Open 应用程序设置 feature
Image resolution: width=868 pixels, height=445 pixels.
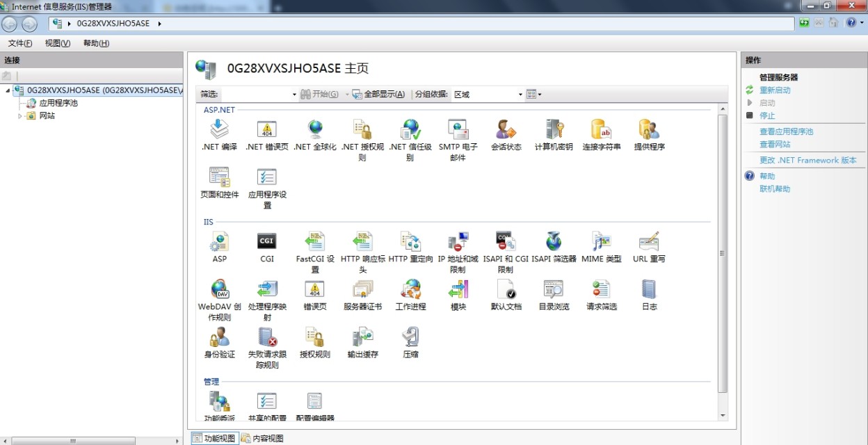click(267, 187)
